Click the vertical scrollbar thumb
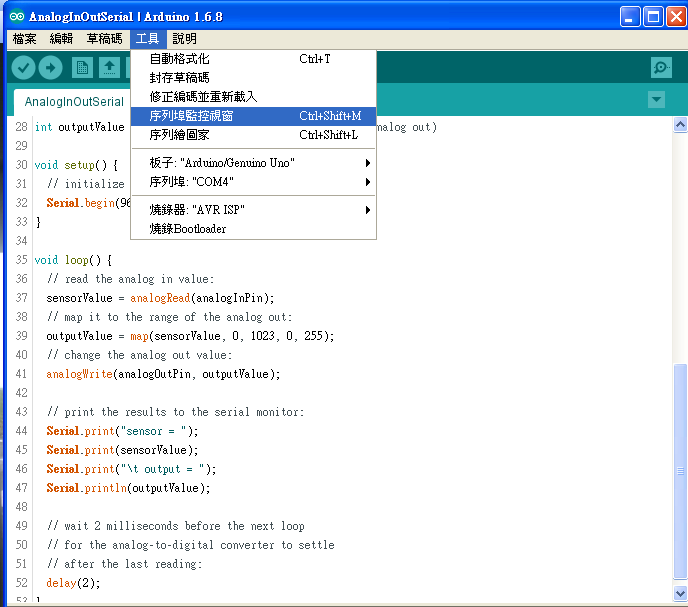This screenshot has width=688, height=607. [680, 472]
